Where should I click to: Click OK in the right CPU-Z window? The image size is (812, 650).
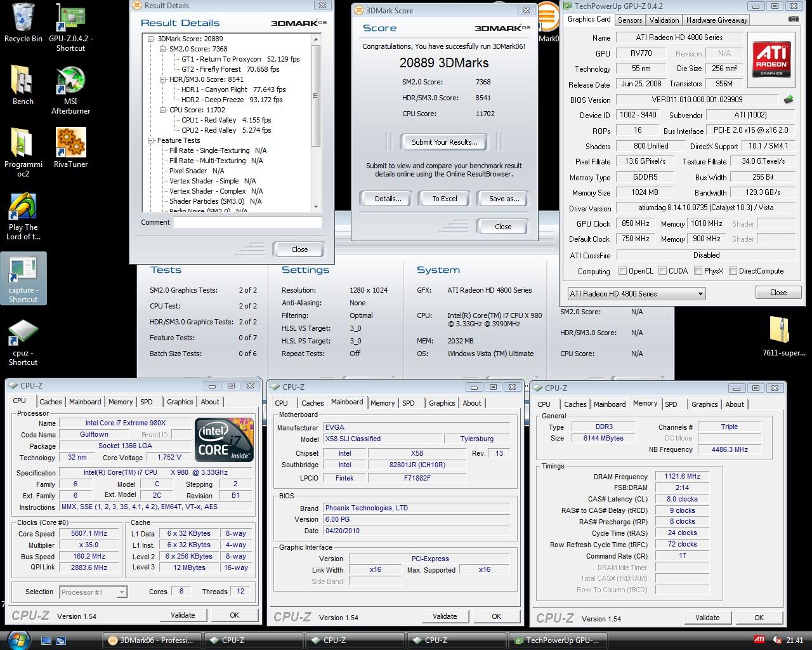pos(759,618)
